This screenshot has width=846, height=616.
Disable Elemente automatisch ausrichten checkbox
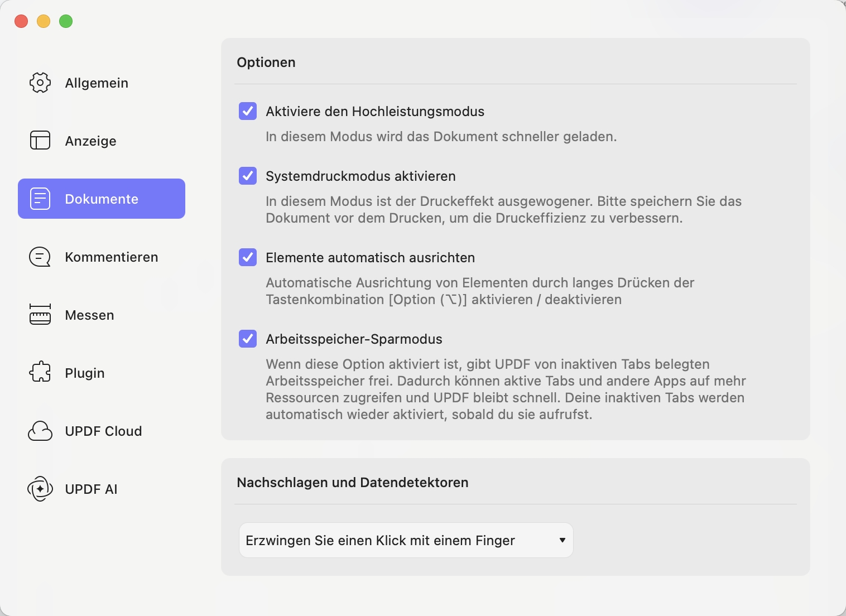[248, 257]
